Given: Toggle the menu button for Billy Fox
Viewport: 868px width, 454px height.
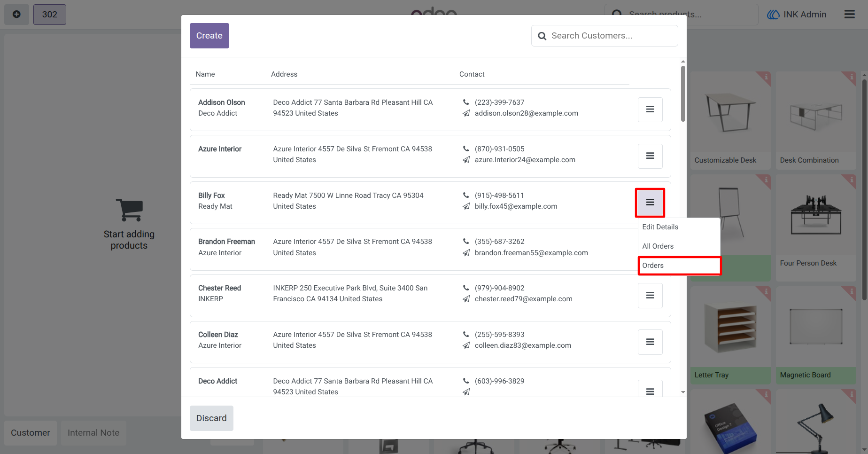Looking at the screenshot, I should 650,203.
